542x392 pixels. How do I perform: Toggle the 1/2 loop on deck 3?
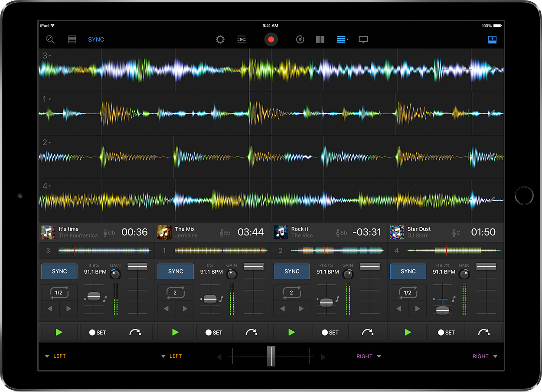tap(59, 293)
